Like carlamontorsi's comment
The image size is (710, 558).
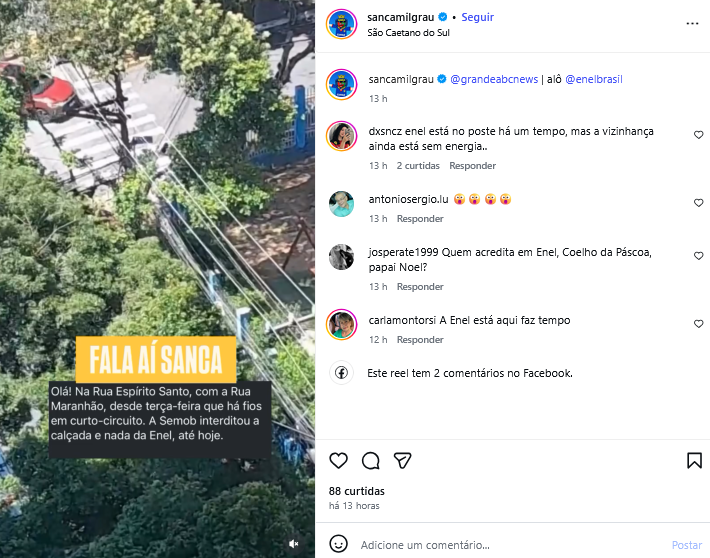(698, 324)
